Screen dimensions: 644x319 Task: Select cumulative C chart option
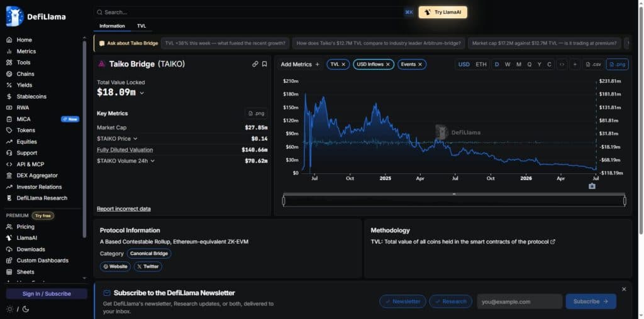pyautogui.click(x=549, y=65)
